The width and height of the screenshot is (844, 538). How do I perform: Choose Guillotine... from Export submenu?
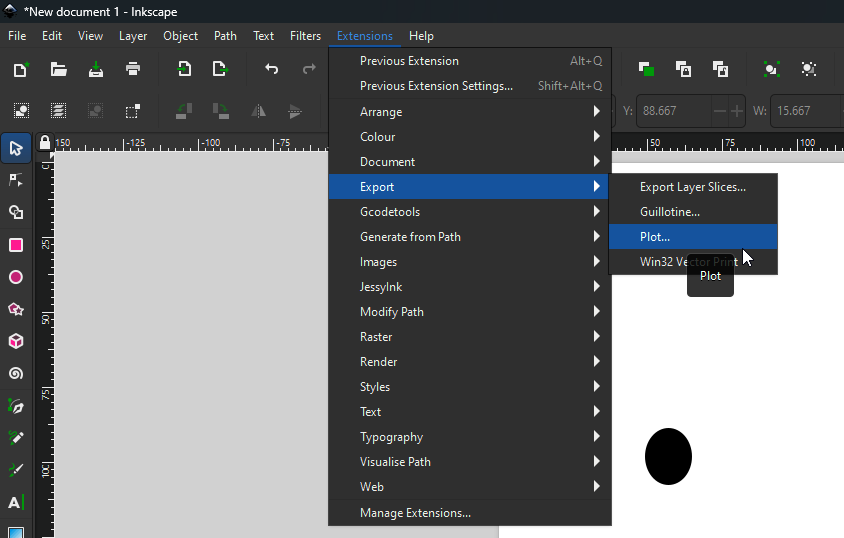pos(693,211)
